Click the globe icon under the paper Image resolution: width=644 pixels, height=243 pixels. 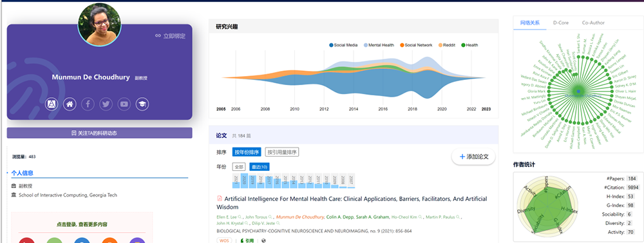pos(263,240)
